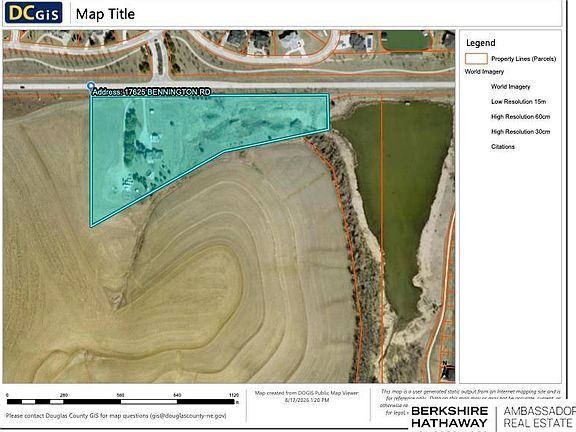Screen dimensions: 576x432
Task: Click the Ambassador Real Estate logo text
Action: point(539,417)
